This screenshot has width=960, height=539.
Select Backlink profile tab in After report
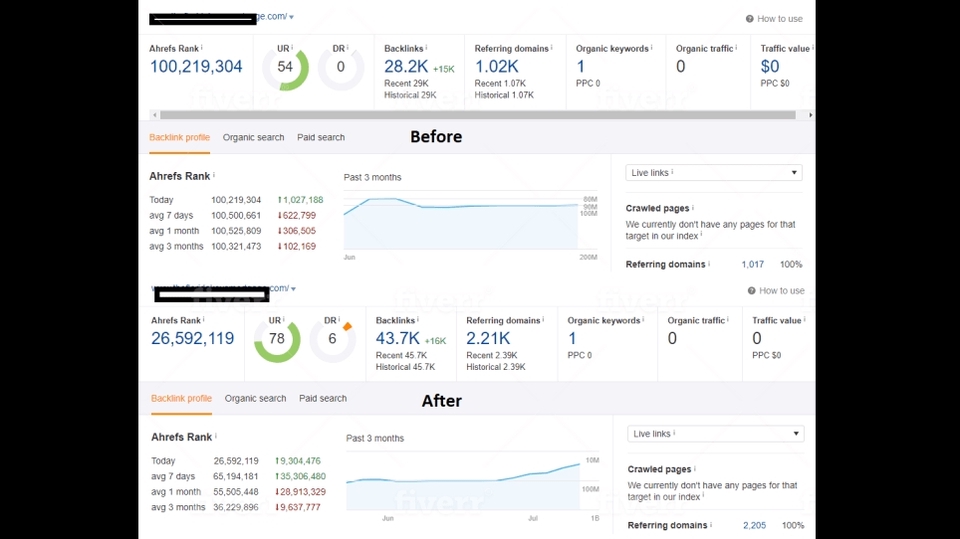181,399
